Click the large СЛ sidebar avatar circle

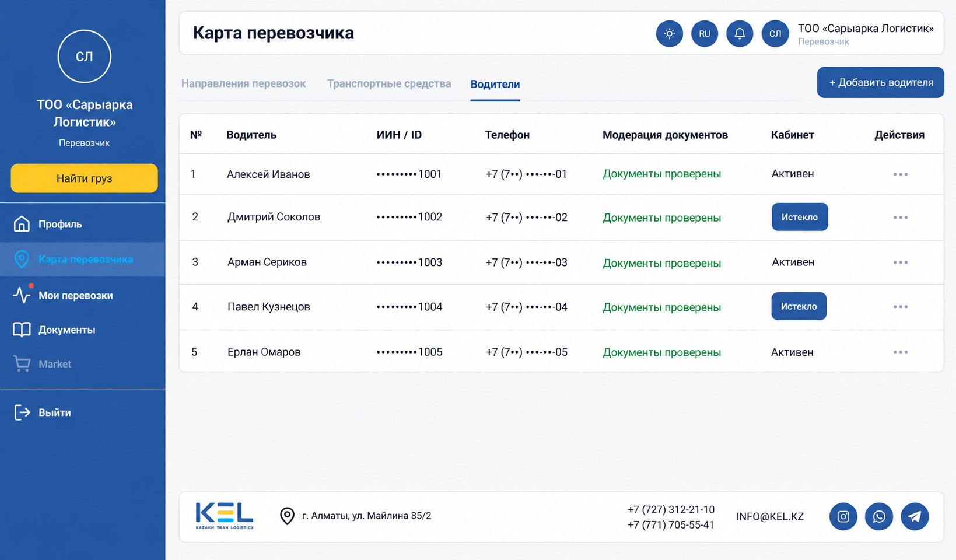(x=85, y=57)
